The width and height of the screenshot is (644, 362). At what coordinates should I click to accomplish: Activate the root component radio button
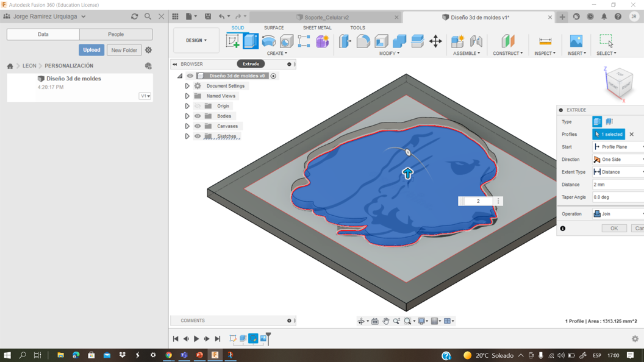[x=274, y=76]
